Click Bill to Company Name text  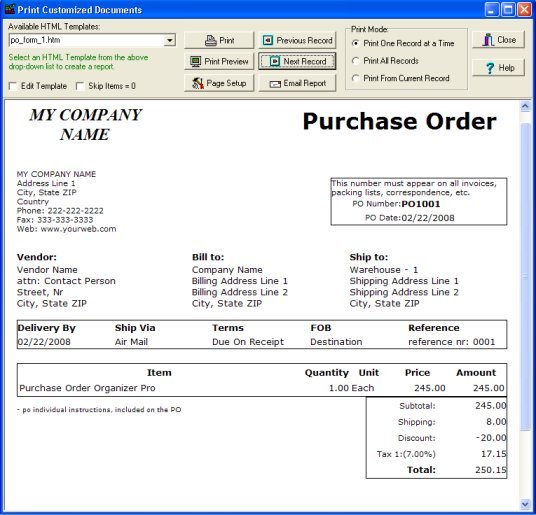tap(227, 270)
